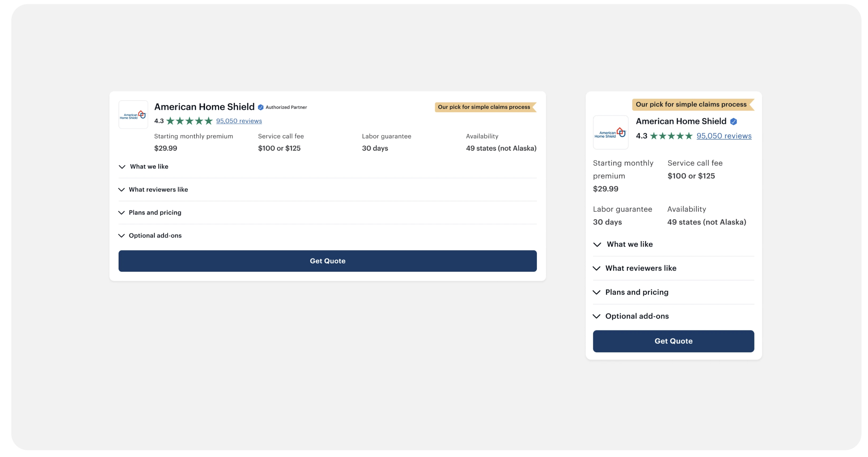Screen dimensions: 868x457
Task: Click chevron icon beside narrow card's What we like
Action: pos(597,245)
